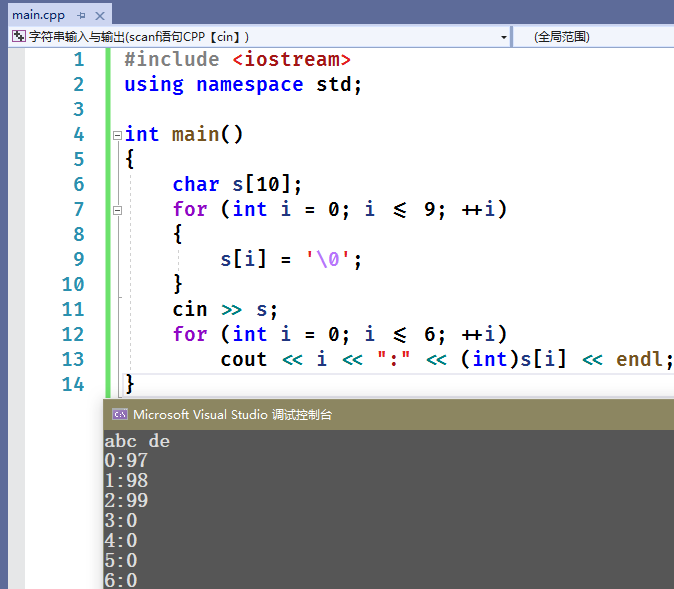Click the '2:99' console output line

pyautogui.click(x=126, y=500)
